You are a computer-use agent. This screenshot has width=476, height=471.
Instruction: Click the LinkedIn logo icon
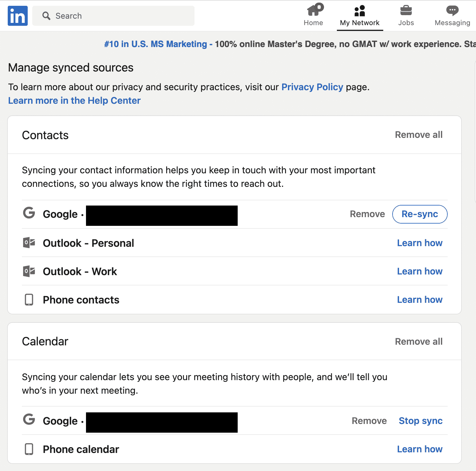[x=18, y=16]
